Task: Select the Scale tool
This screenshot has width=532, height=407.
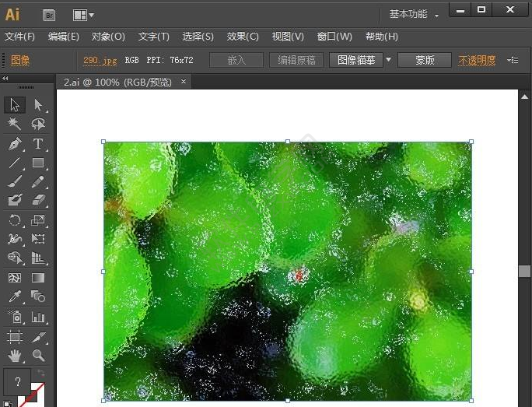Action: [38, 220]
